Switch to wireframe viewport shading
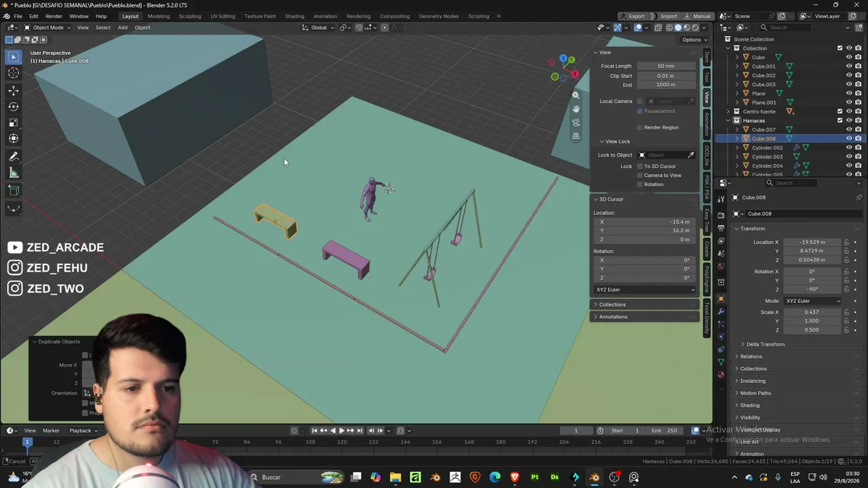This screenshot has height=488, width=868. click(669, 28)
